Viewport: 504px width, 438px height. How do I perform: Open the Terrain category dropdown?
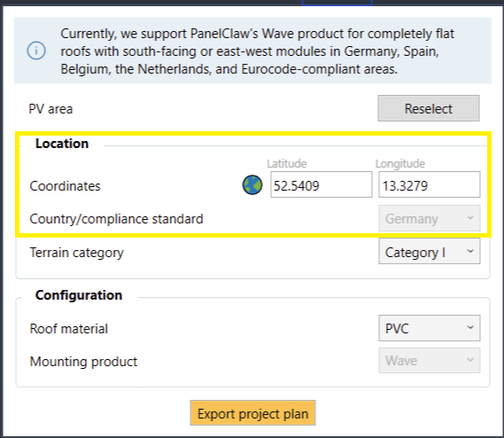430,251
